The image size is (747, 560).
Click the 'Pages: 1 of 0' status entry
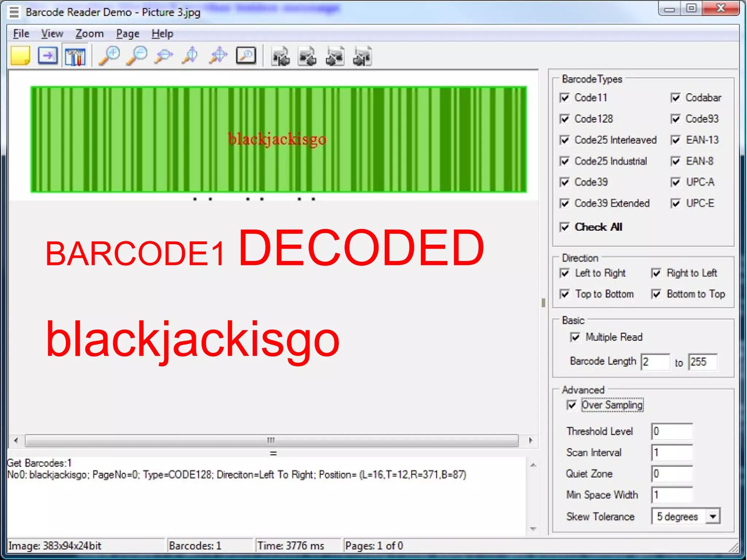(374, 546)
